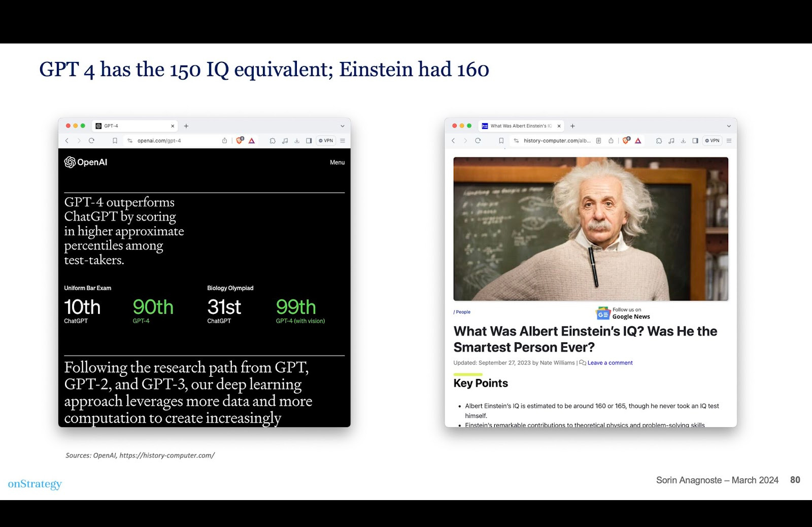Open the People category link
Image resolution: width=812 pixels, height=527 pixels.
[x=462, y=312]
